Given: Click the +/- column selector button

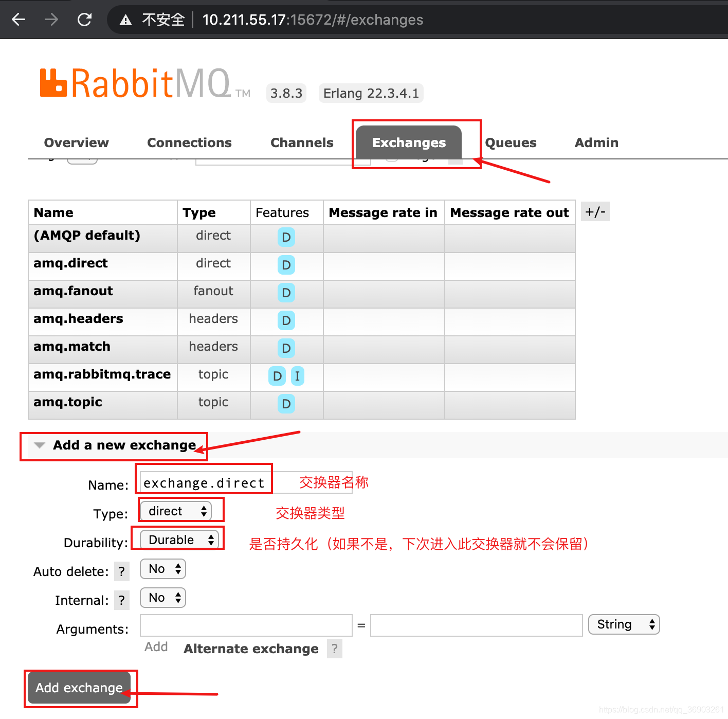Looking at the screenshot, I should click(595, 211).
